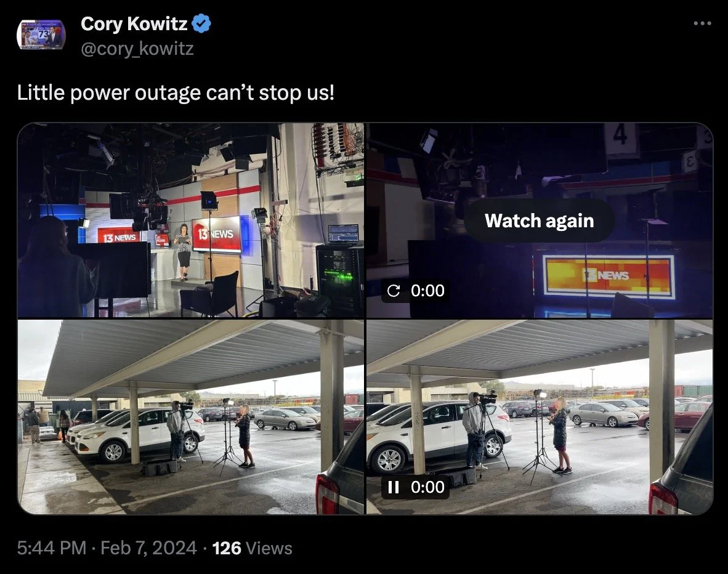Click the 13 News screen in studio photo
The height and width of the screenshot is (574, 728).
[216, 233]
